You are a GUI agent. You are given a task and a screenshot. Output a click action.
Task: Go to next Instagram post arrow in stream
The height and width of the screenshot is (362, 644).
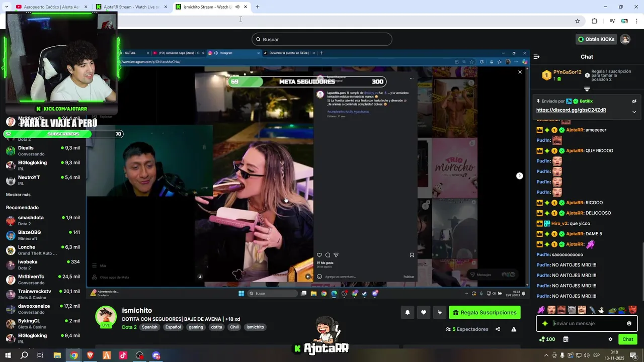[x=520, y=175]
